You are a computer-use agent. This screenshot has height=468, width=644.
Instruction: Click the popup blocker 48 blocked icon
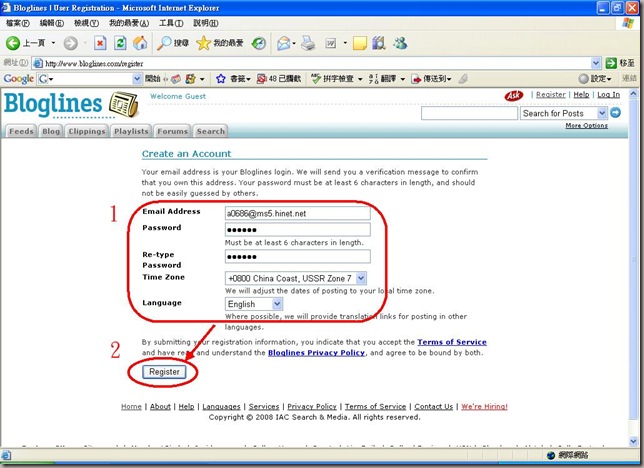tap(261, 78)
